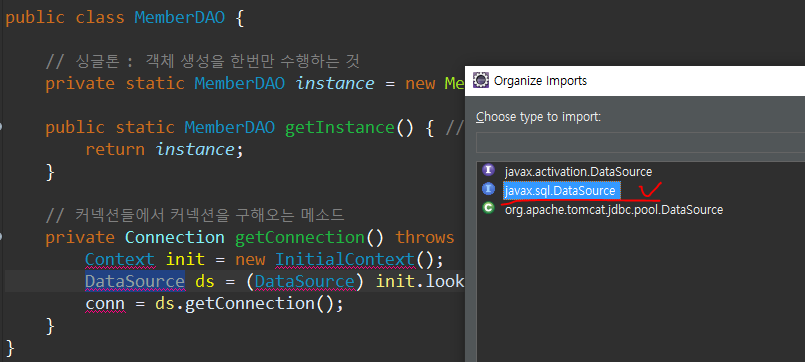Screen dimensions: 805x362
Task: Select javax.sql.DataSource in import list
Action: [x=559, y=191]
